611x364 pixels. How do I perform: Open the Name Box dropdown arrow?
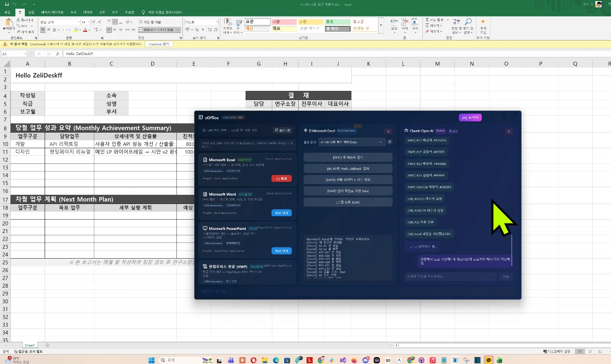coord(25,54)
